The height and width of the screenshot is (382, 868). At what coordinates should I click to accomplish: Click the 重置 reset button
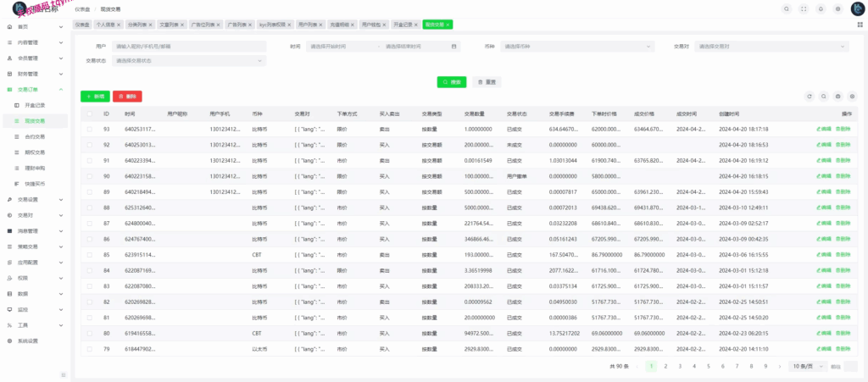(487, 82)
